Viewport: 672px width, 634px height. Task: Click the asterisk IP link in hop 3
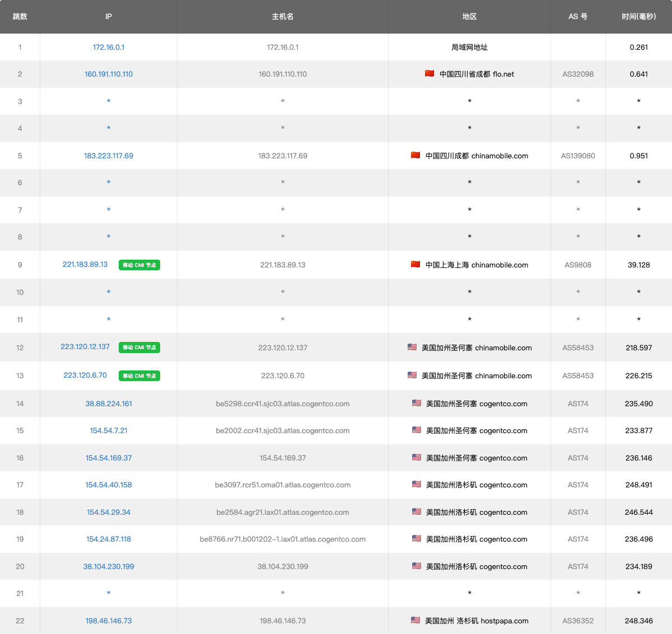[109, 101]
